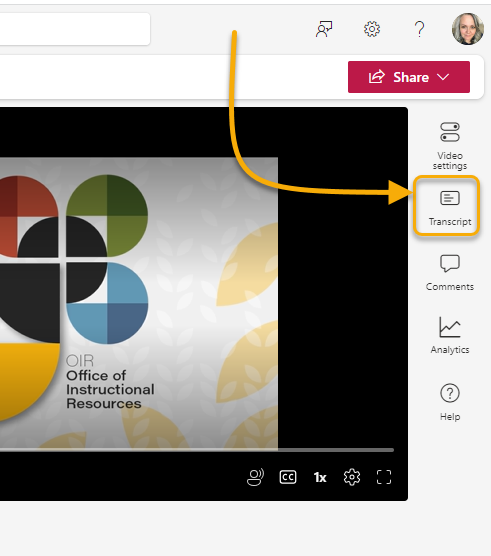Open the Share dropdown button
This screenshot has width=491, height=556.
(409, 77)
